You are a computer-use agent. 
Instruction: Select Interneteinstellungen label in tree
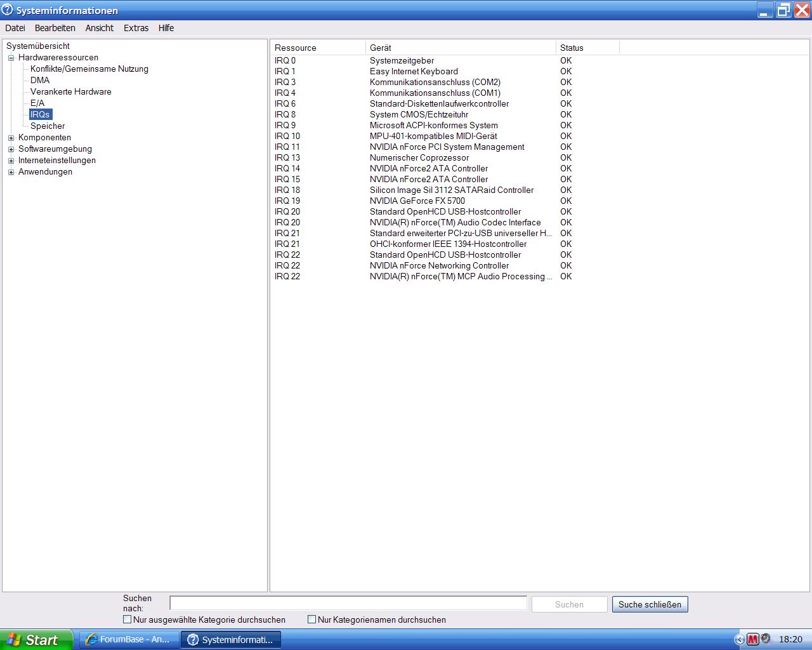(57, 160)
